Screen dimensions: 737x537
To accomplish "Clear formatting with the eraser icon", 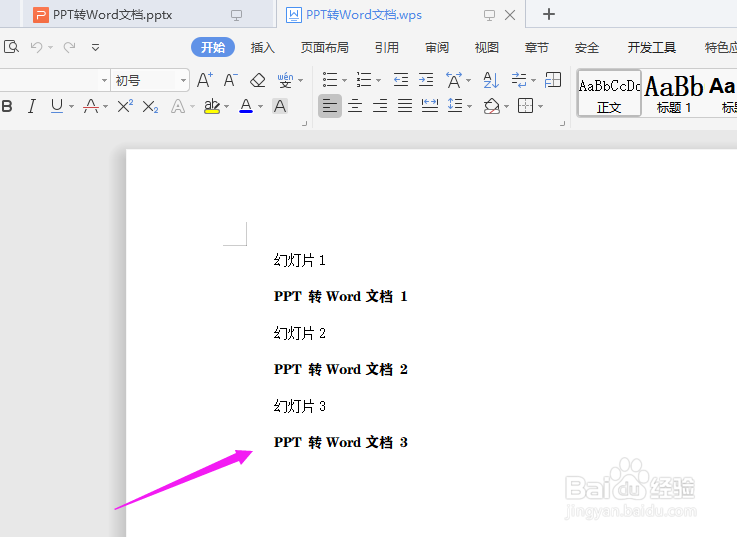I will pyautogui.click(x=258, y=80).
